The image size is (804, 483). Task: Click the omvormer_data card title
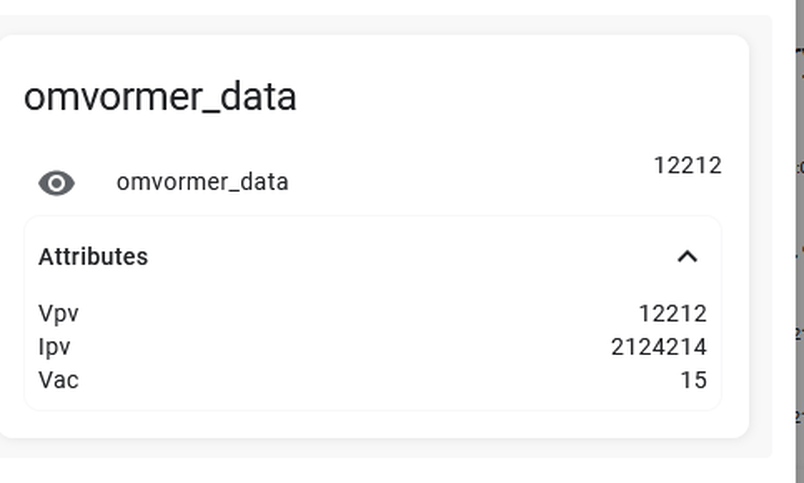160,97
